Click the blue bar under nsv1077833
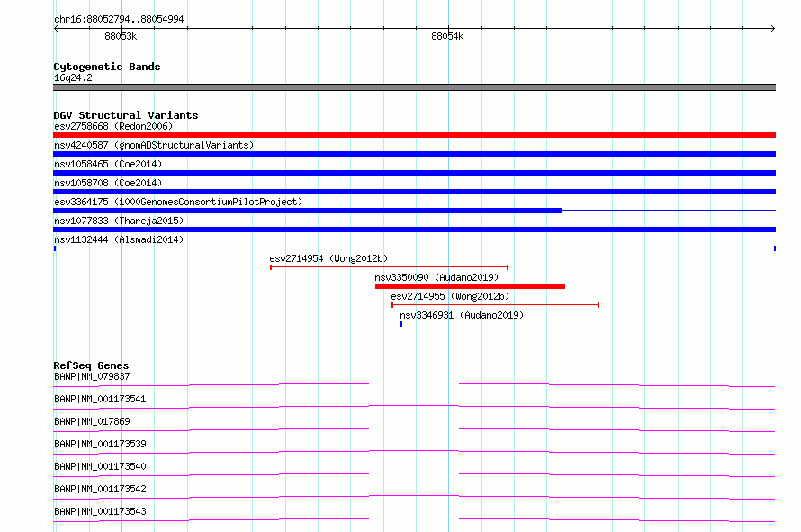The width and height of the screenshot is (801, 532). pos(414,230)
